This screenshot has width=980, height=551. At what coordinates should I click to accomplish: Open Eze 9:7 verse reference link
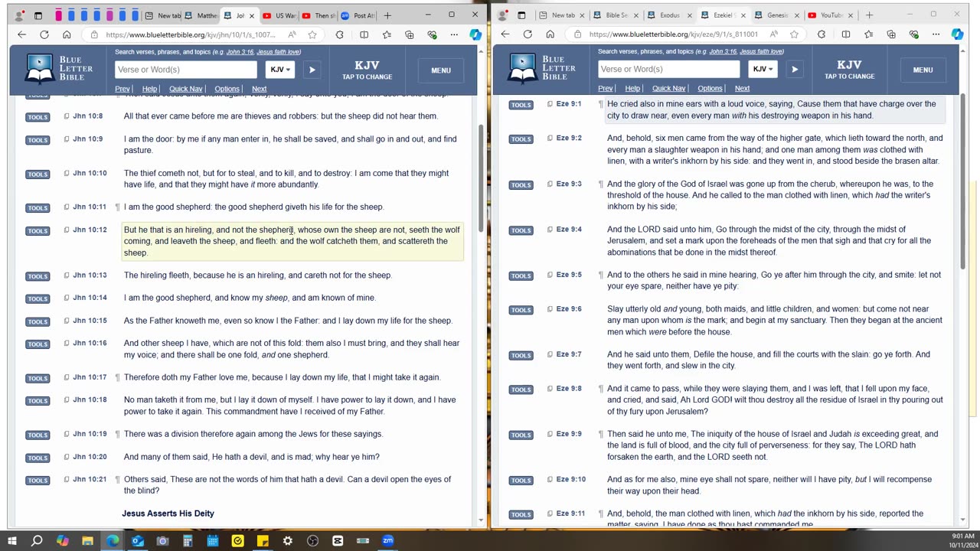pos(569,354)
